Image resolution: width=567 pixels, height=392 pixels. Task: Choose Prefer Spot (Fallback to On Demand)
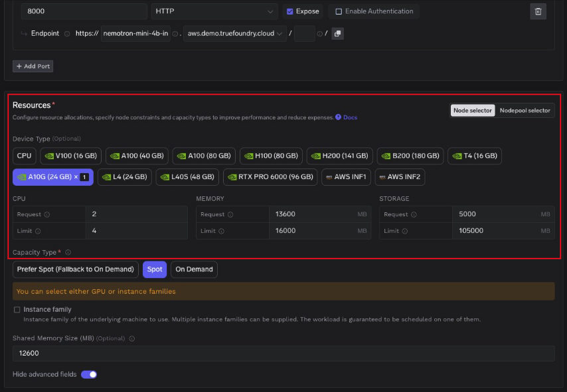(76, 269)
